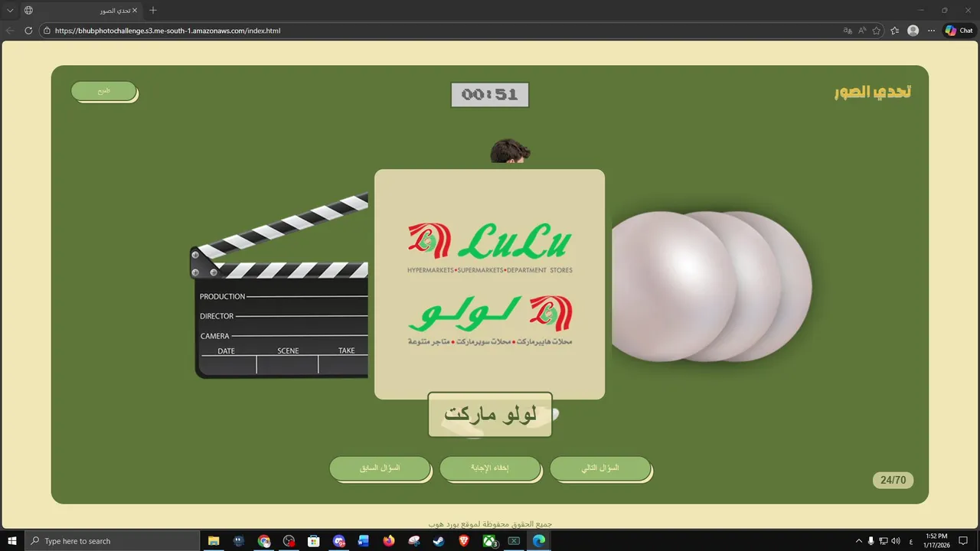Click the taskbar search box

tap(113, 541)
